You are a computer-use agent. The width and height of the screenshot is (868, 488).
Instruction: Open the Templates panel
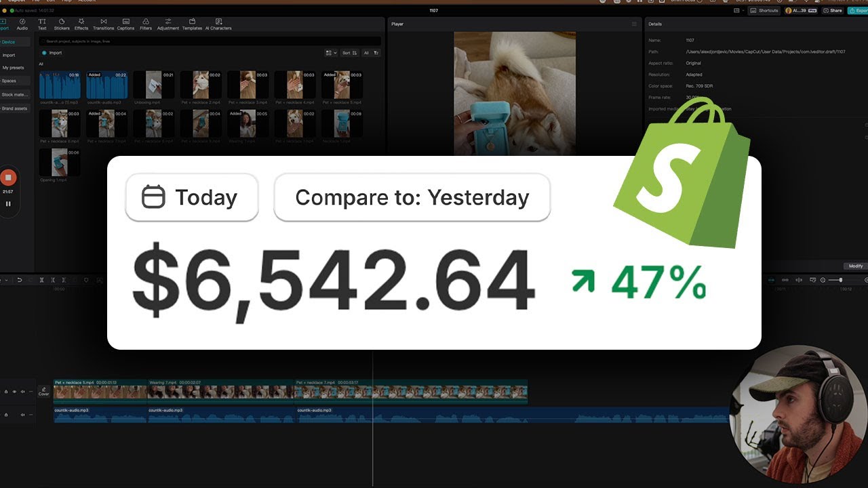pyautogui.click(x=192, y=24)
